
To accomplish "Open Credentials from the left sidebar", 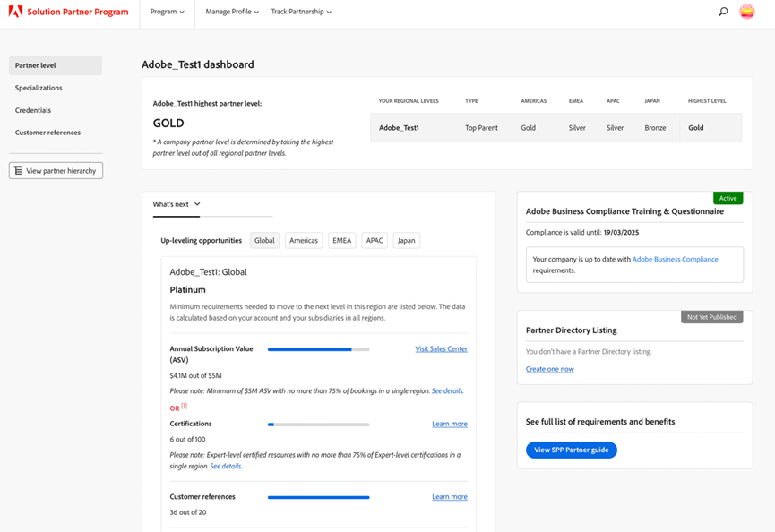I will tap(32, 110).
